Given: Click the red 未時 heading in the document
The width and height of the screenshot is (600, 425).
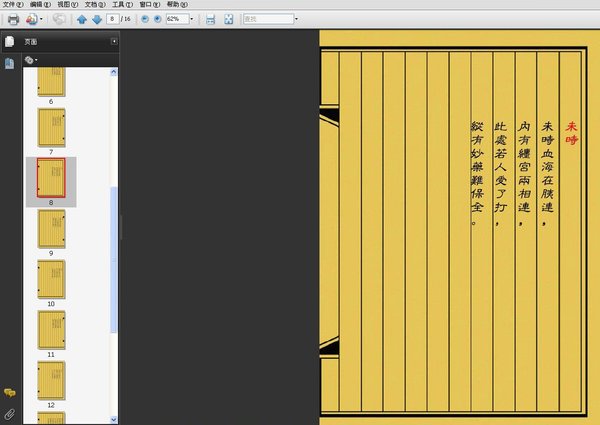Looking at the screenshot, I should pyautogui.click(x=571, y=133).
